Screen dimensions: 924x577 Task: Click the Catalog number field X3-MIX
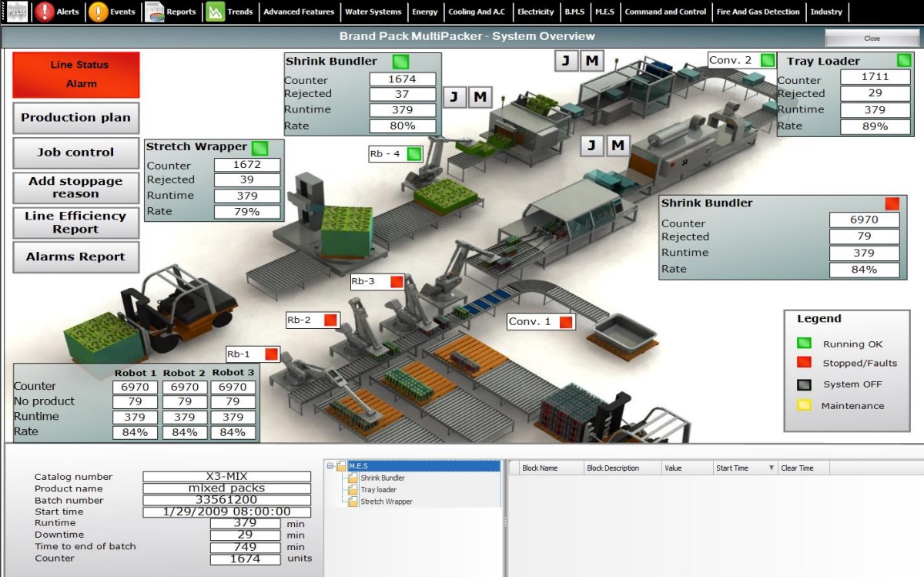226,477
